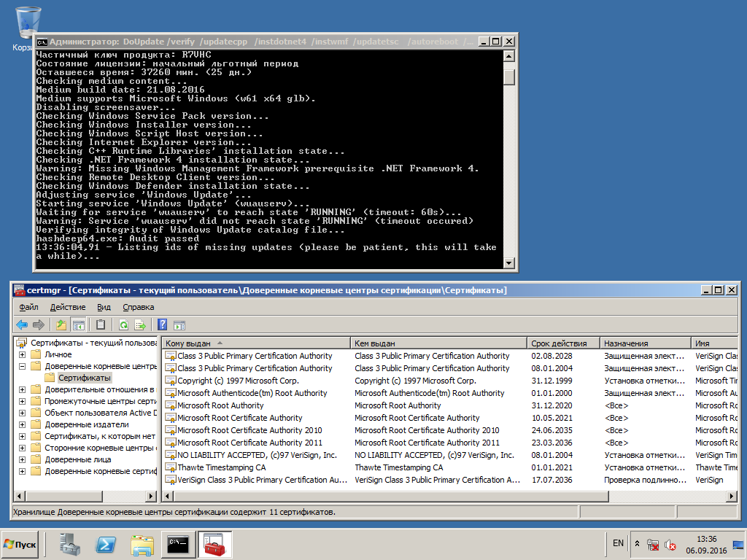Click the Up one level folder icon

[61, 324]
